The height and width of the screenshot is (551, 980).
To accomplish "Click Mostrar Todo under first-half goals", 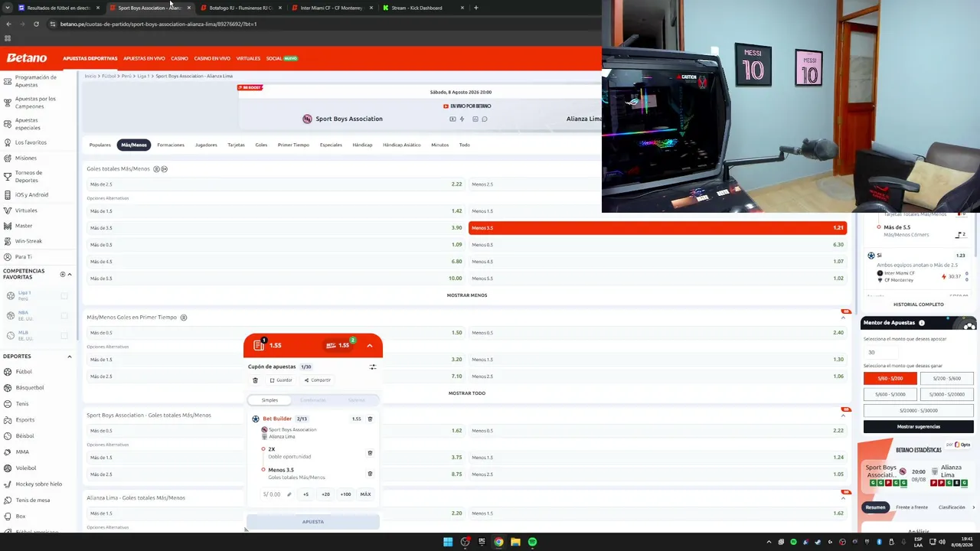I will click(467, 393).
